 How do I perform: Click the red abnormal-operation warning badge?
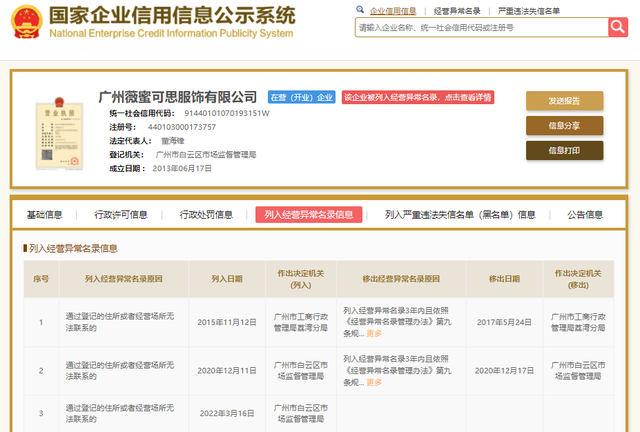pos(418,97)
